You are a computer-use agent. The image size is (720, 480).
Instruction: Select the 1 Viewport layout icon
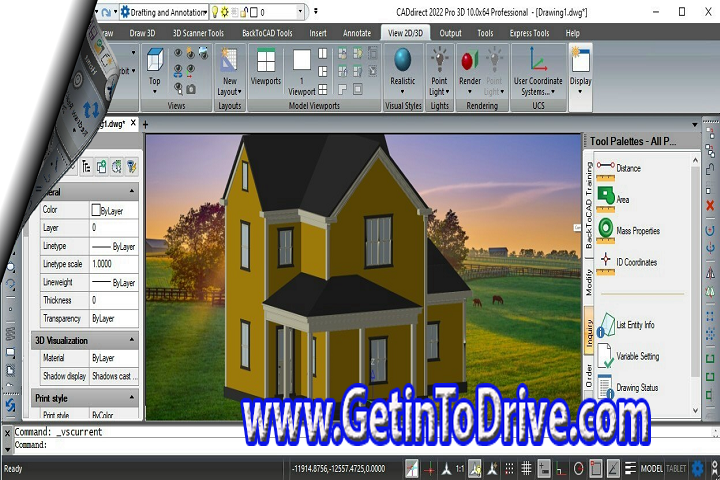pyautogui.click(x=302, y=60)
